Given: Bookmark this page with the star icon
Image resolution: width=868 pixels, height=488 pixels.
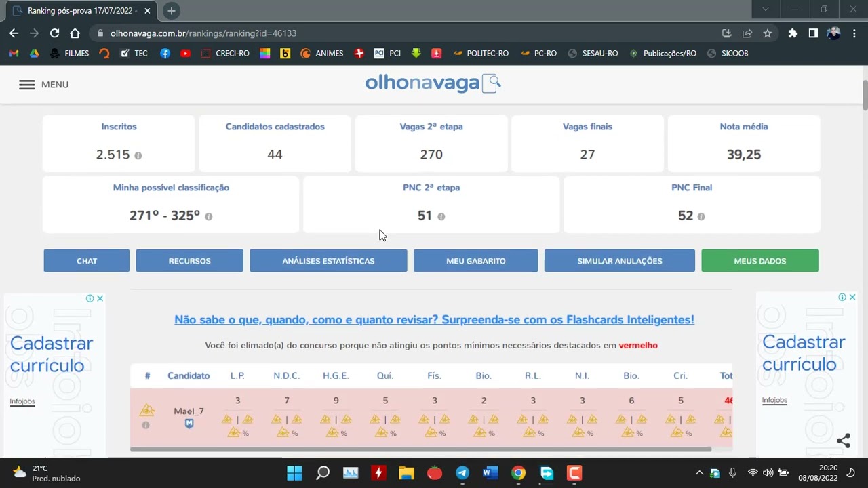Looking at the screenshot, I should coord(768,33).
